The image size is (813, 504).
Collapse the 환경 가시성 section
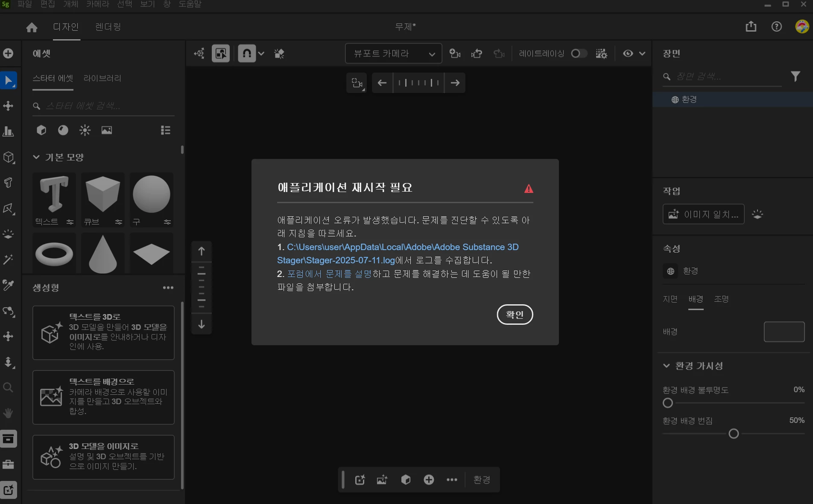click(666, 366)
